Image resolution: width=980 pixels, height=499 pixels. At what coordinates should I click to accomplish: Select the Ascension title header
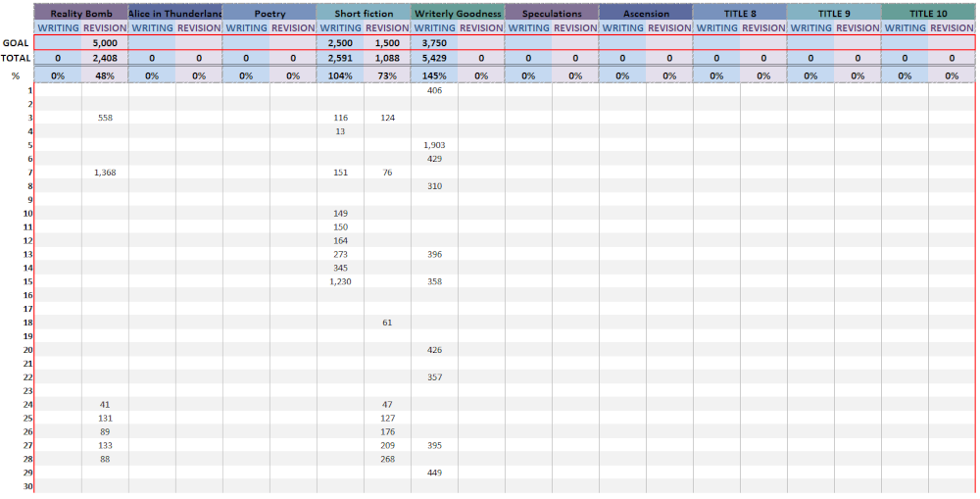tap(646, 14)
